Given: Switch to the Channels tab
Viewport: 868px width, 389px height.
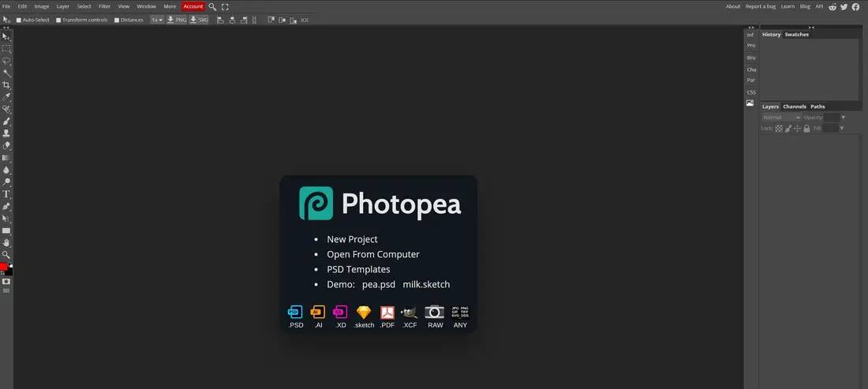Looking at the screenshot, I should [795, 107].
